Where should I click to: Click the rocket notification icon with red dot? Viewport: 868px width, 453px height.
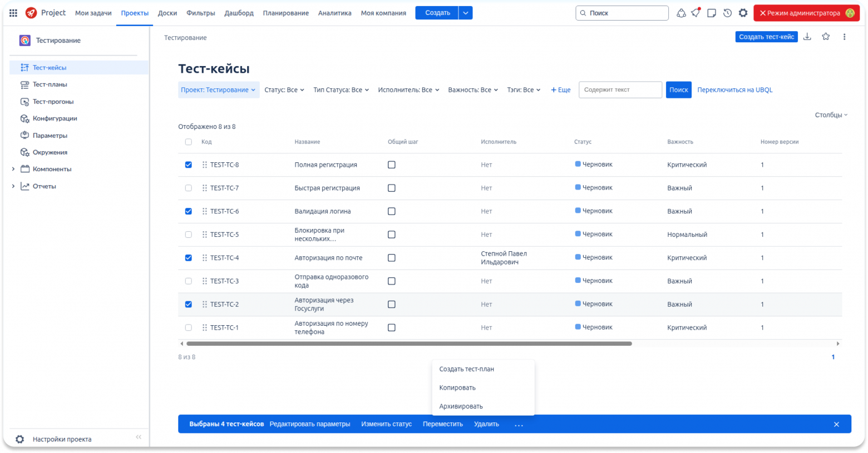tap(696, 12)
